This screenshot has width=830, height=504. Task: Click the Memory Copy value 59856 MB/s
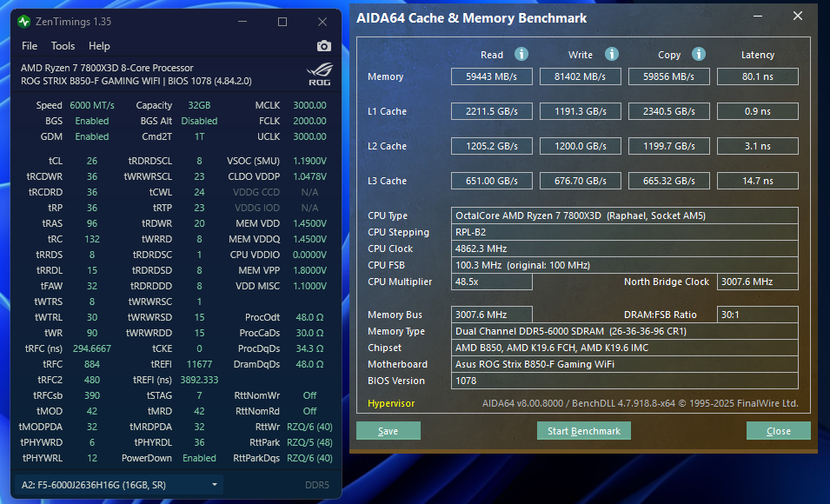(669, 76)
